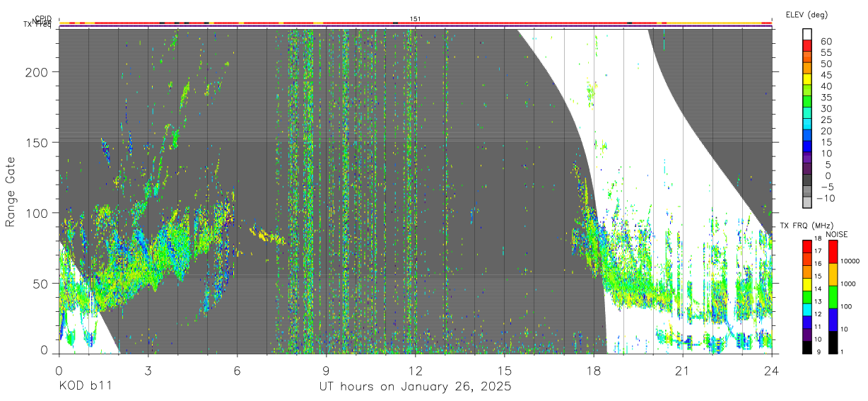Click 'UT hours on January 26, 2025' label
Image resolution: width=868 pixels, height=401 pixels.
point(415,388)
